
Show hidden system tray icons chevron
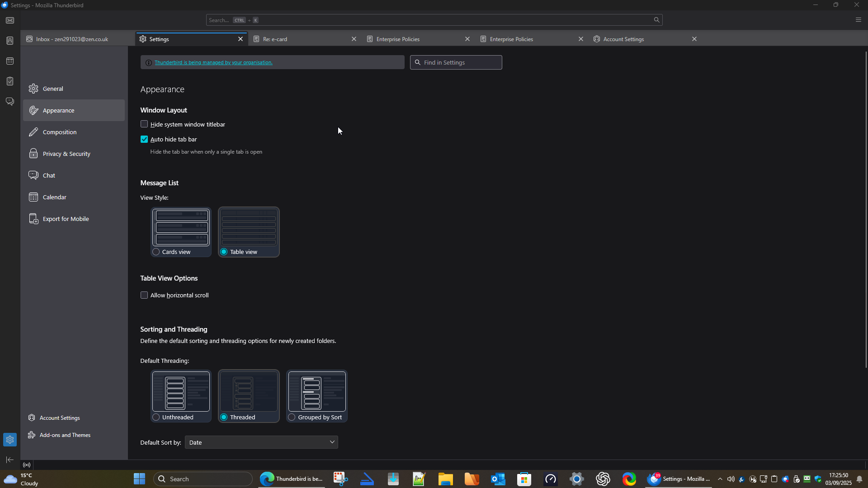[720, 479]
